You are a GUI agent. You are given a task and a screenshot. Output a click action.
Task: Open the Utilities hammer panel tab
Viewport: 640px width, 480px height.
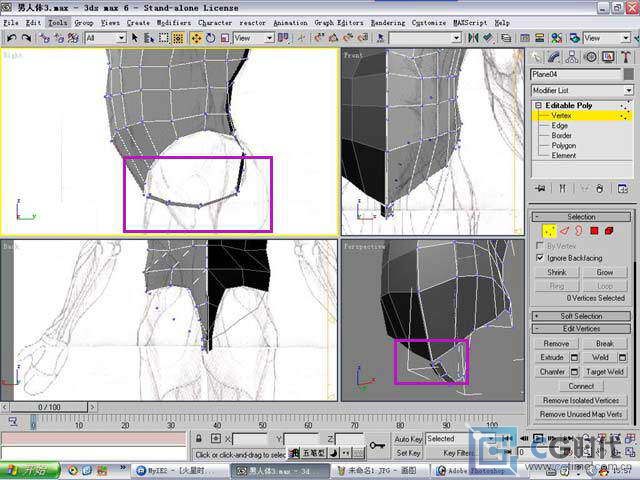[x=626, y=57]
